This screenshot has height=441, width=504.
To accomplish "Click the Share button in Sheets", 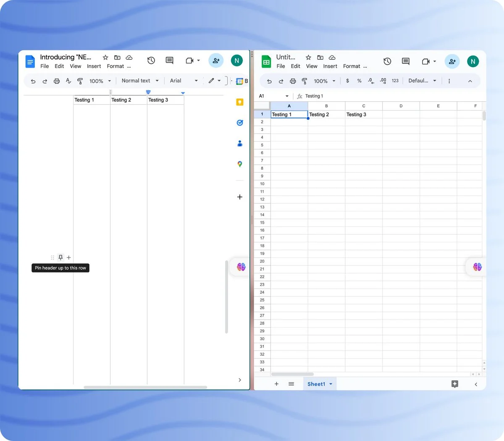I will pos(452,61).
